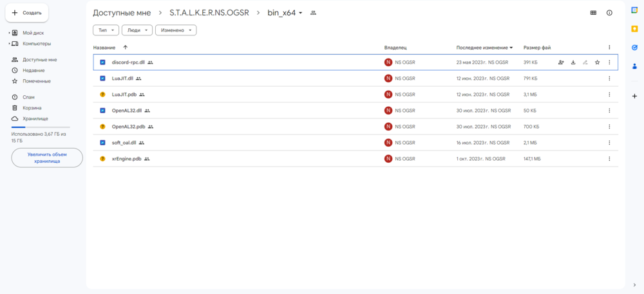
Task: Go to Доступные мне breadcrumb
Action: [122, 13]
